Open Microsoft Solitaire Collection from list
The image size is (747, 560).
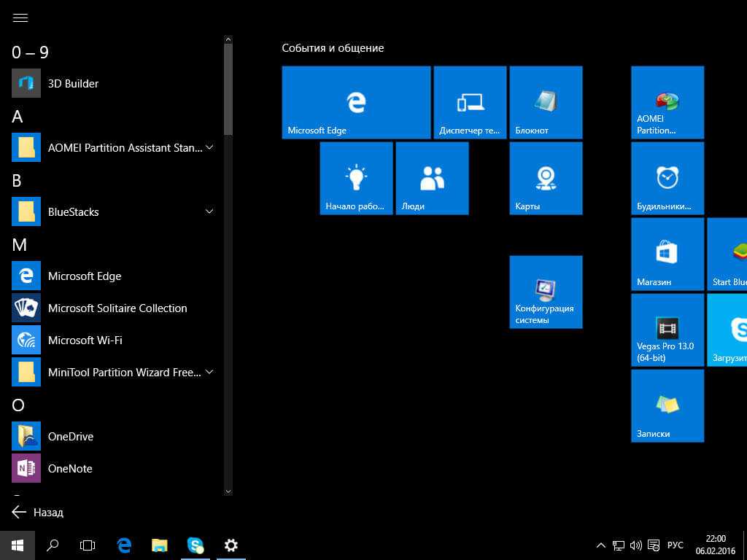click(117, 308)
